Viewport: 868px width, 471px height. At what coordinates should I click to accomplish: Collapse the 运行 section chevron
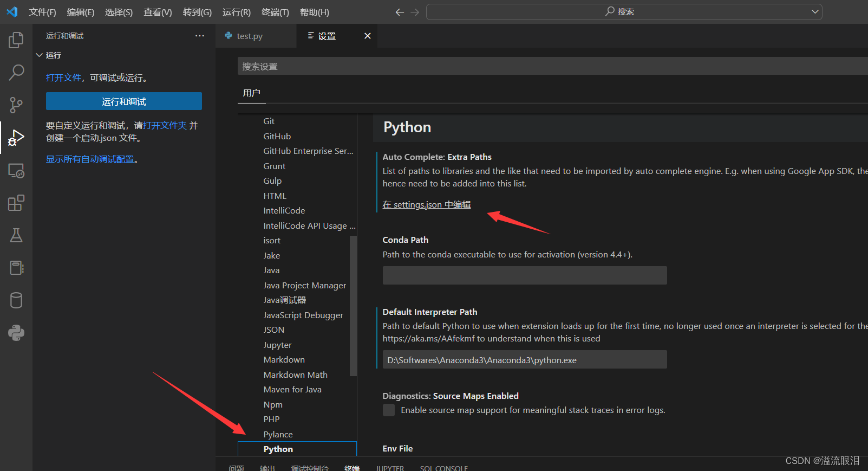point(39,55)
